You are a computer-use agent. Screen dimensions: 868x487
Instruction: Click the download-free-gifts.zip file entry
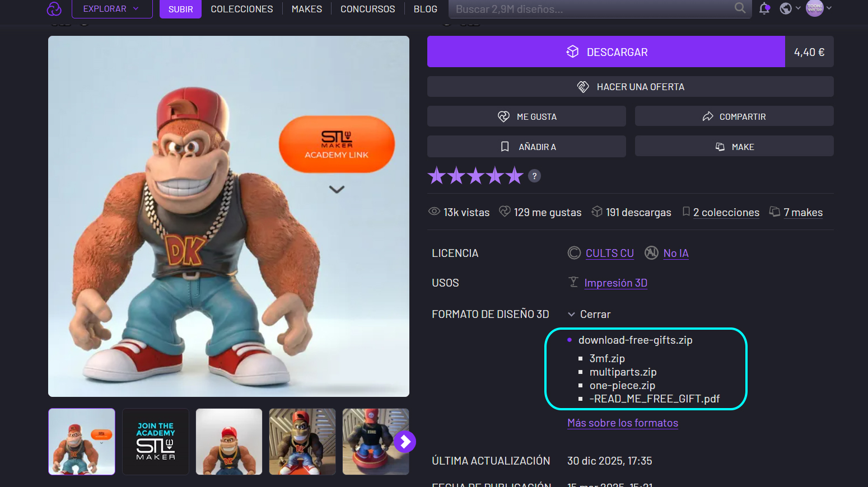pyautogui.click(x=635, y=340)
